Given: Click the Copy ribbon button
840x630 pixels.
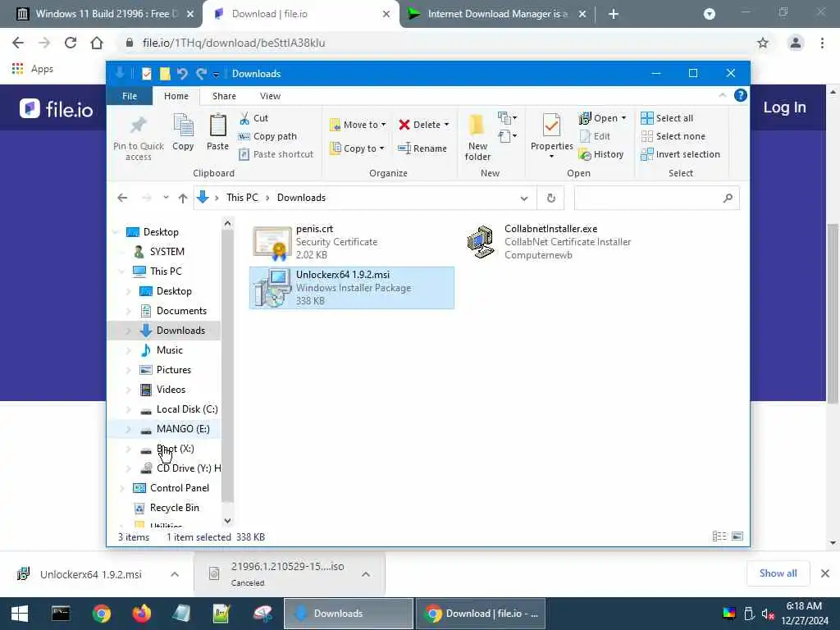Looking at the screenshot, I should point(183,132).
